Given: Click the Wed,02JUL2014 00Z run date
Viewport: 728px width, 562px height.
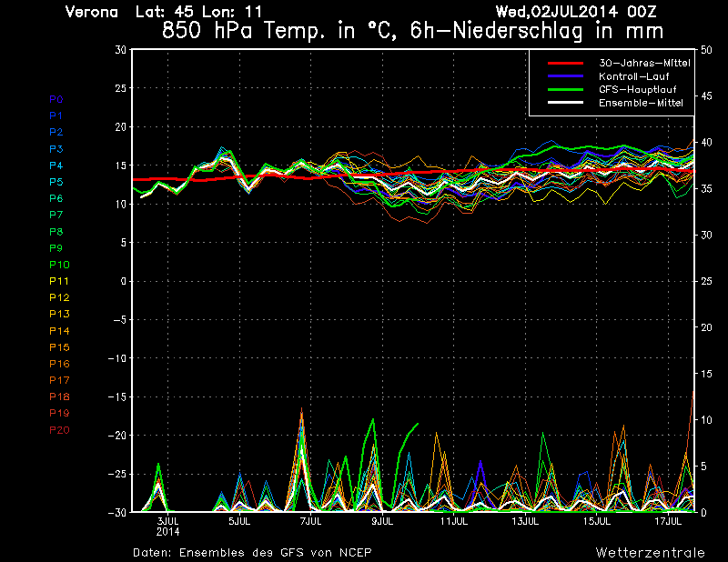Looking at the screenshot, I should coord(576,11).
